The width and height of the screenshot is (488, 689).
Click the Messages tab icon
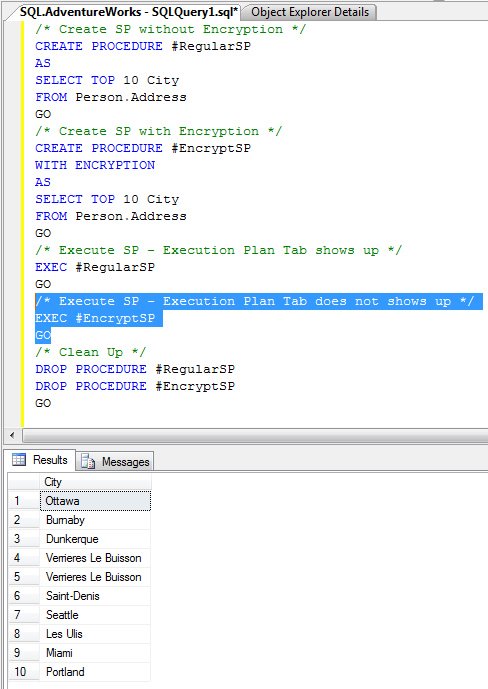(88, 461)
